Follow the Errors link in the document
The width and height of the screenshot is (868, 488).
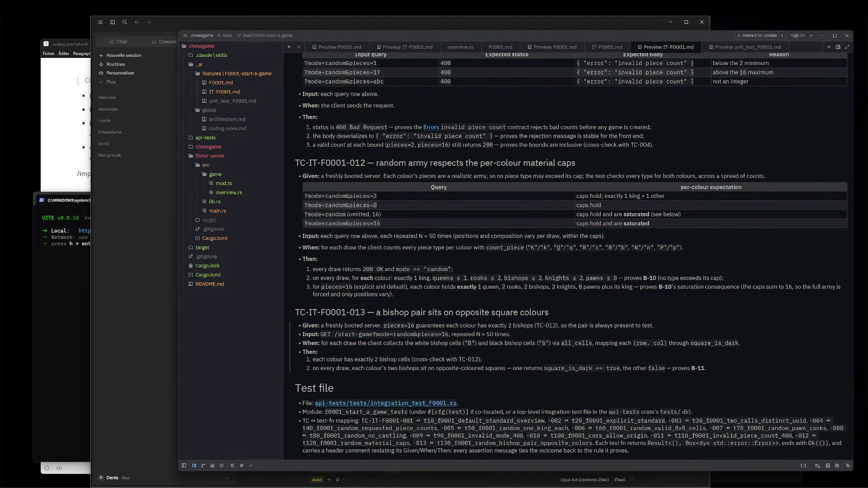(x=431, y=127)
